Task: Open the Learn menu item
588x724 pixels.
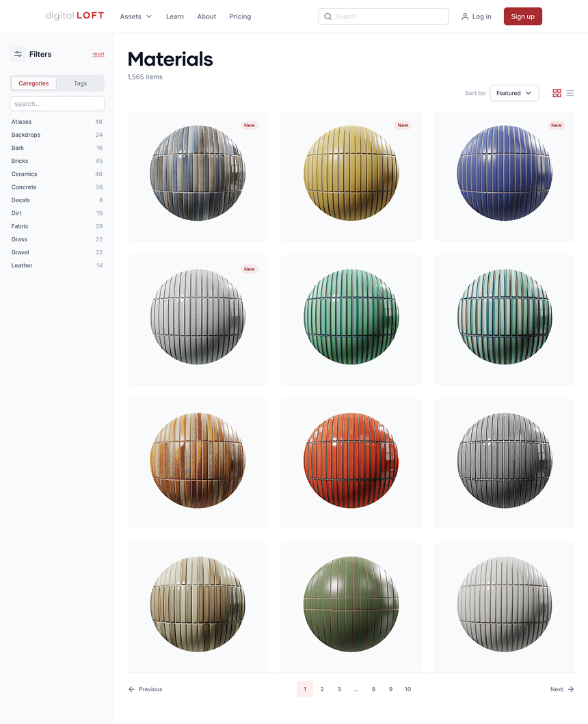Action: coord(175,16)
